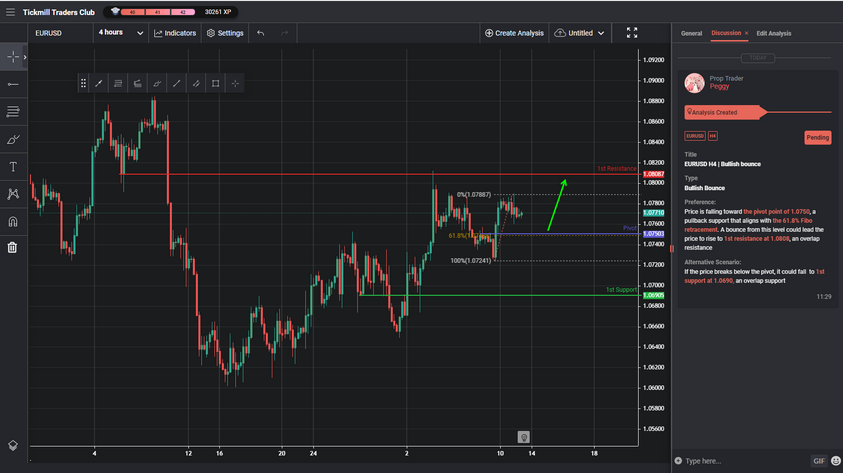The image size is (843, 474).
Task: Switch to the Edit Analysis tab
Action: [x=774, y=33]
